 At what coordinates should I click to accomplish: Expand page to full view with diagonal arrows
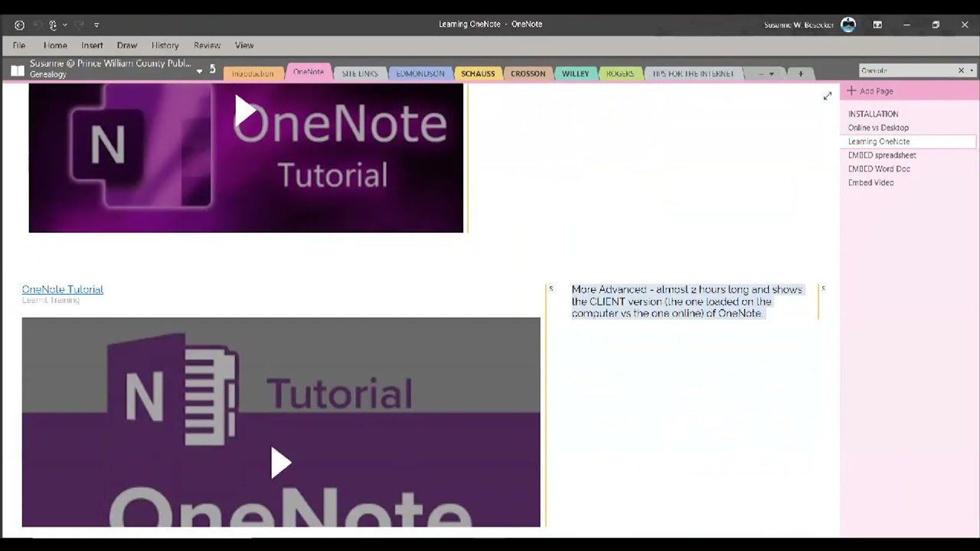[x=828, y=96]
